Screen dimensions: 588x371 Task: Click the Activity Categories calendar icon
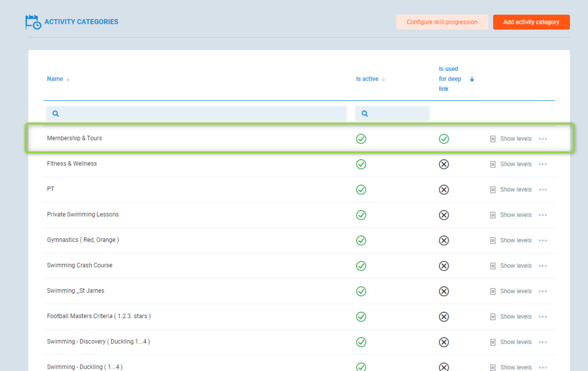click(x=33, y=23)
